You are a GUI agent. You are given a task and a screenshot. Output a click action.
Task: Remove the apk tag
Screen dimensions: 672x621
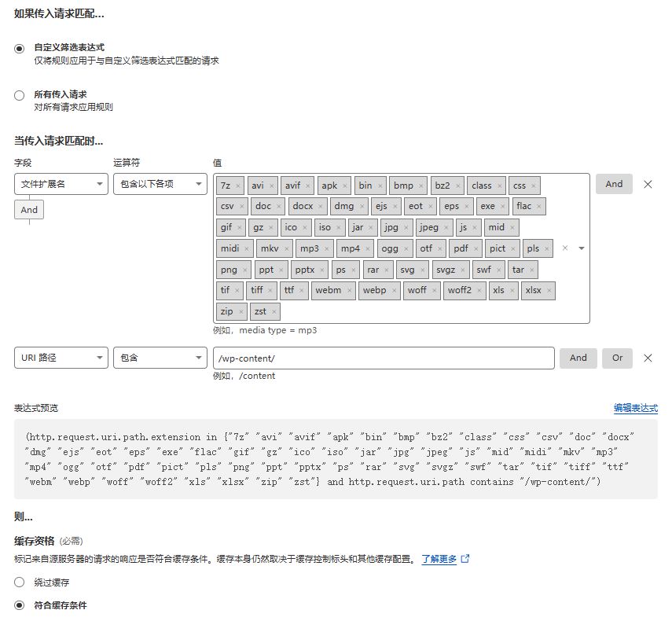[x=345, y=186]
